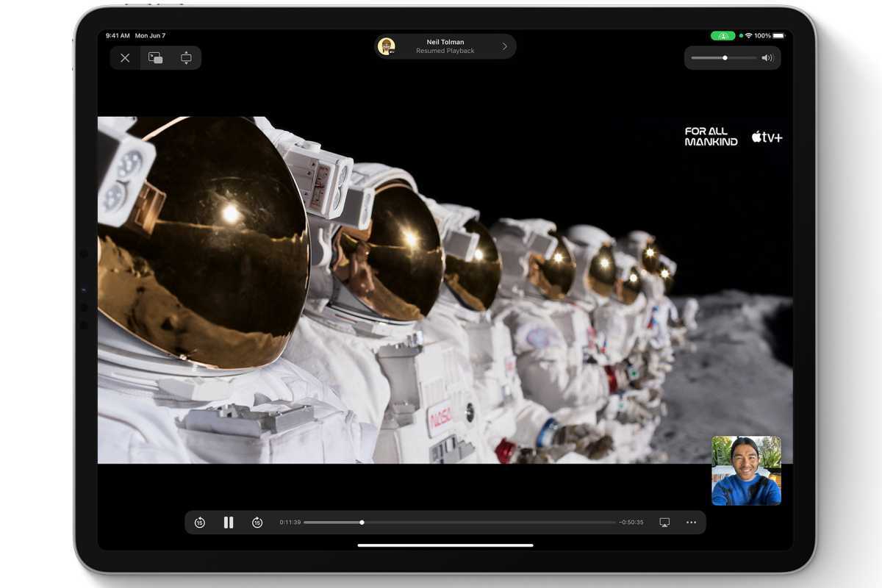Tap the Wi-Fi status icon
Image resolution: width=882 pixels, height=588 pixels.
pyautogui.click(x=748, y=35)
